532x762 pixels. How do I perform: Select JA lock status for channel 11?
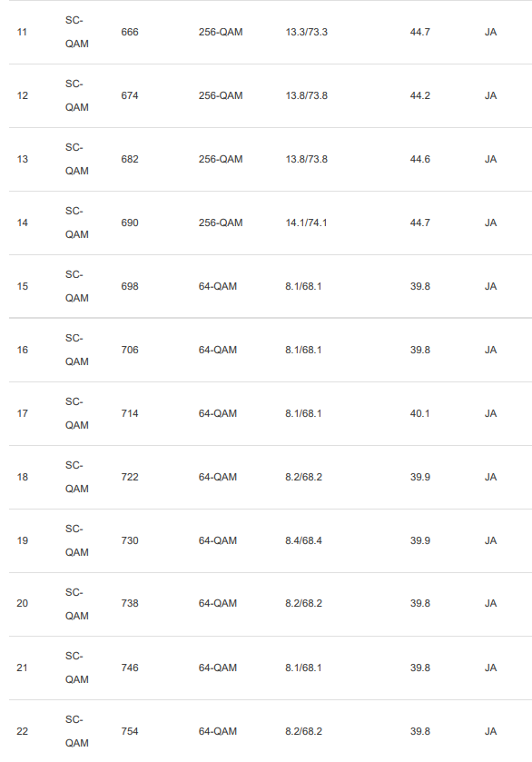point(491,32)
